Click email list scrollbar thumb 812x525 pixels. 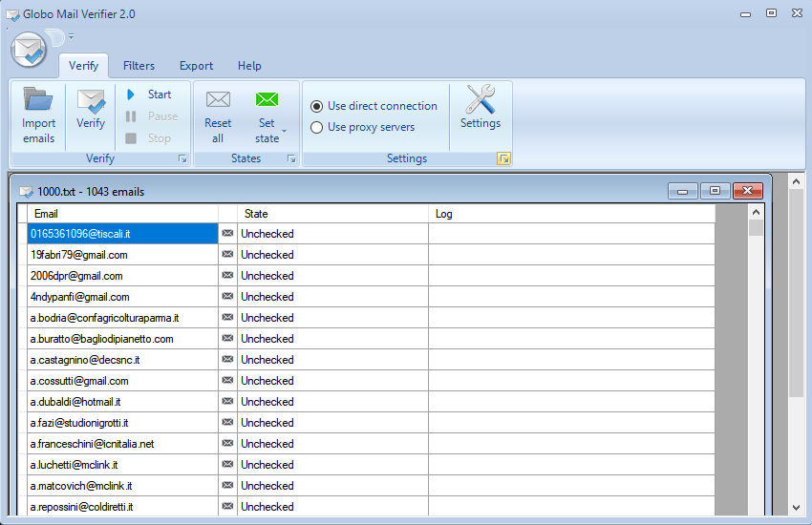[756, 227]
